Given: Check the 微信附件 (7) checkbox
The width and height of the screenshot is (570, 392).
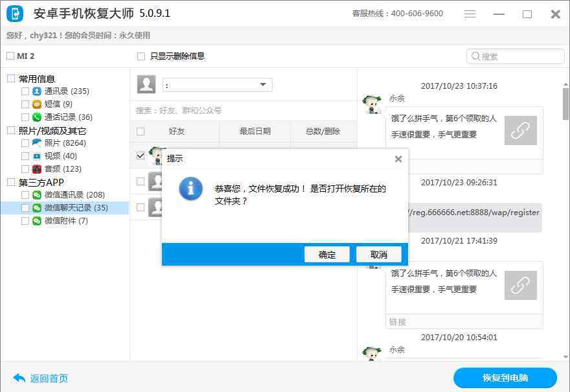Looking at the screenshot, I should click(x=25, y=221).
